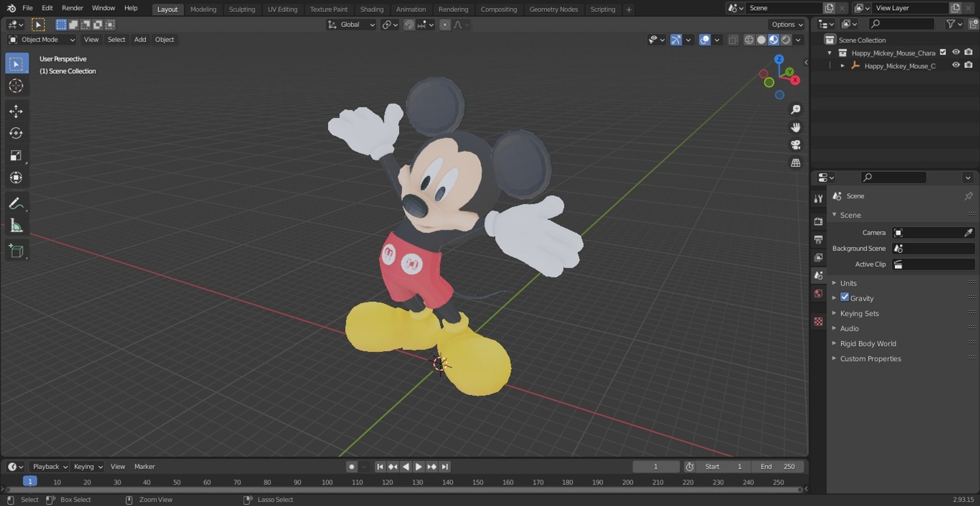Switch to rendered viewport shading
This screenshot has width=980, height=506.
pyautogui.click(x=786, y=40)
